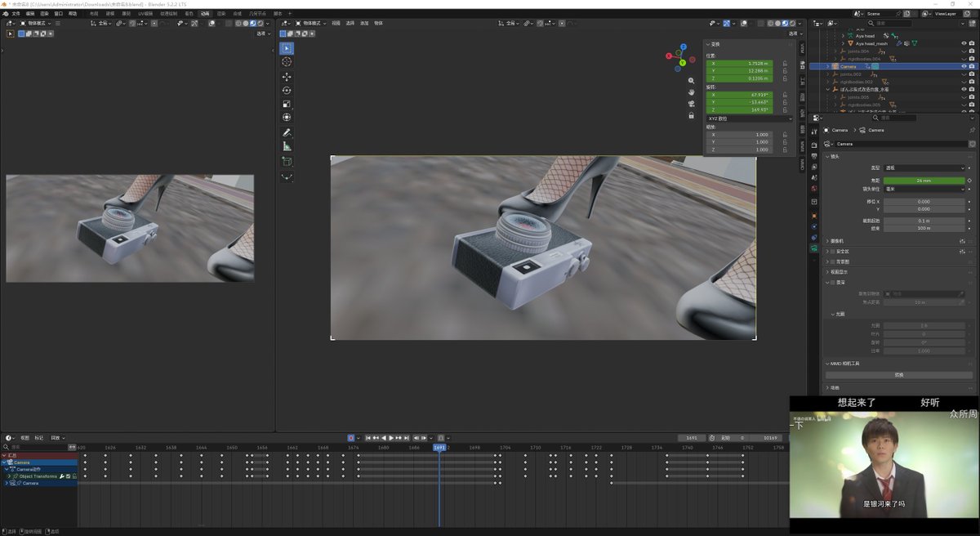Pick the Annotate pencil tool
Screen dimensions: 980x536
pos(287,132)
